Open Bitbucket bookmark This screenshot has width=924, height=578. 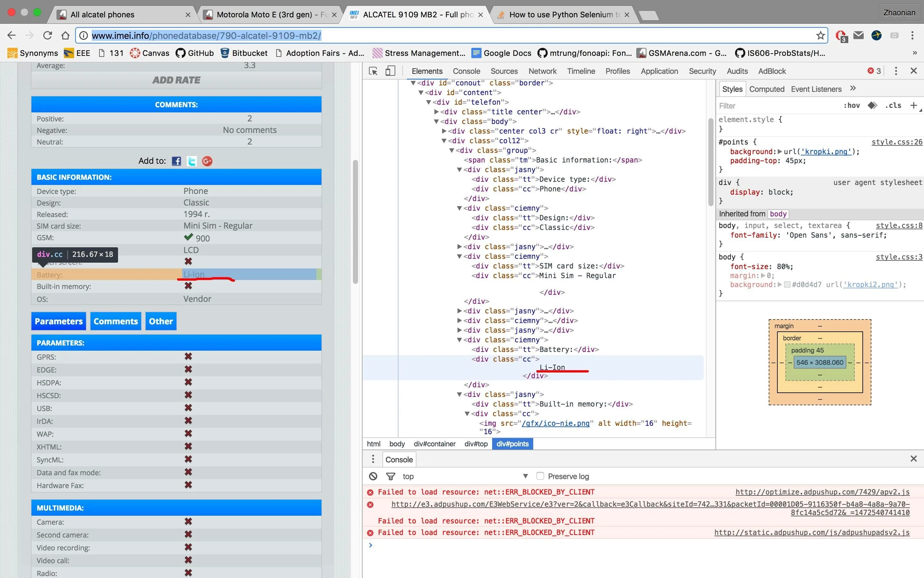[244, 53]
